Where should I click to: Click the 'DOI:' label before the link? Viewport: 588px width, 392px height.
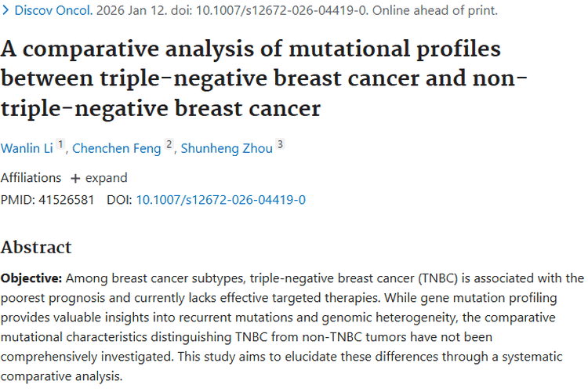coord(119,200)
